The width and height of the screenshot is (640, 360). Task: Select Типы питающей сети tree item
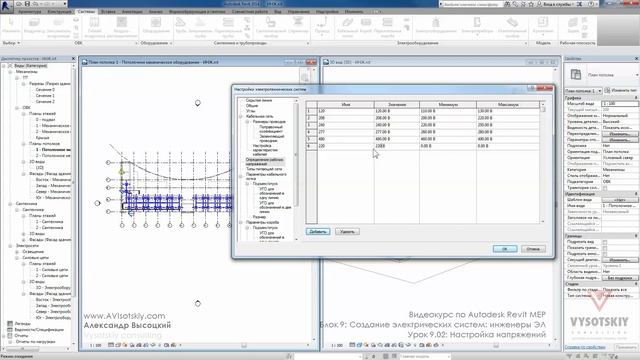pyautogui.click(x=264, y=169)
